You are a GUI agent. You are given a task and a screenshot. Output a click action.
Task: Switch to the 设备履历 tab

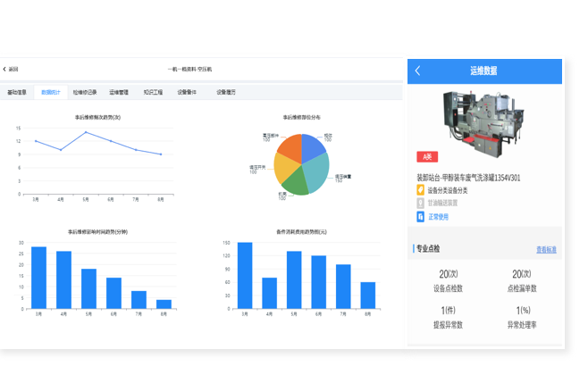(x=225, y=92)
